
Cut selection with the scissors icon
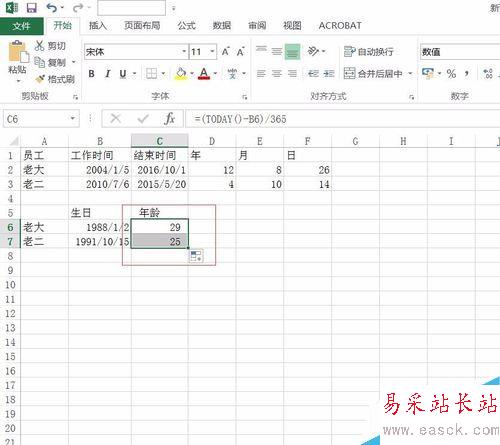39,46
